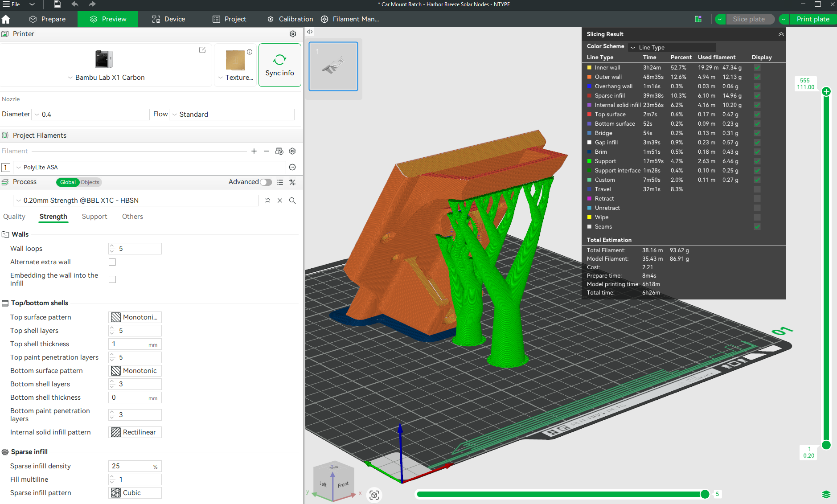The image size is (837, 504).
Task: Switch to the Prepare tab
Action: pos(47,19)
